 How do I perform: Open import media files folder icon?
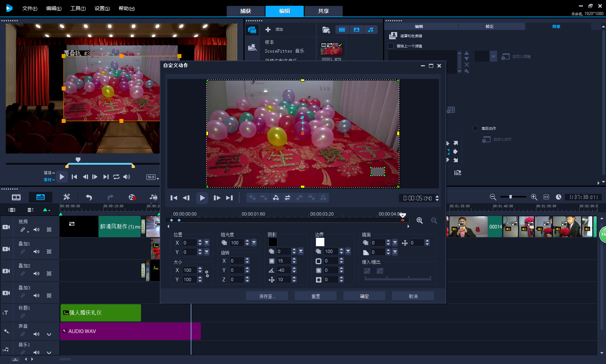coord(326,30)
